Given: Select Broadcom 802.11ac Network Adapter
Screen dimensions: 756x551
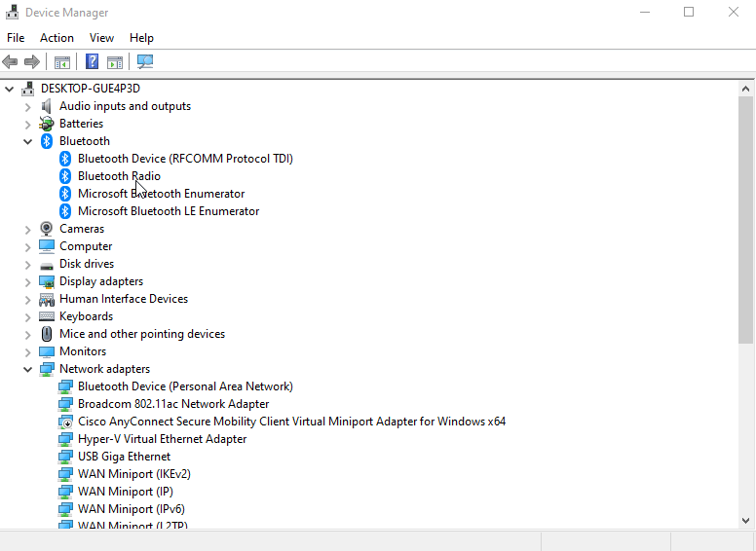Looking at the screenshot, I should [173, 404].
